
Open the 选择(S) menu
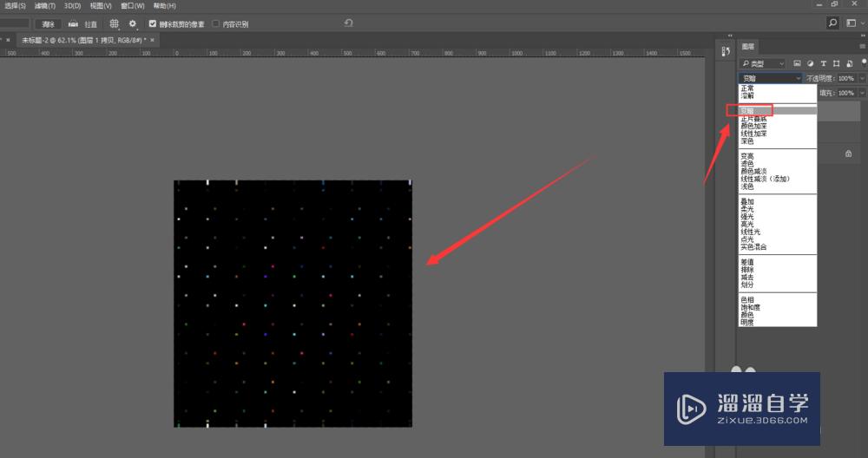[15, 5]
